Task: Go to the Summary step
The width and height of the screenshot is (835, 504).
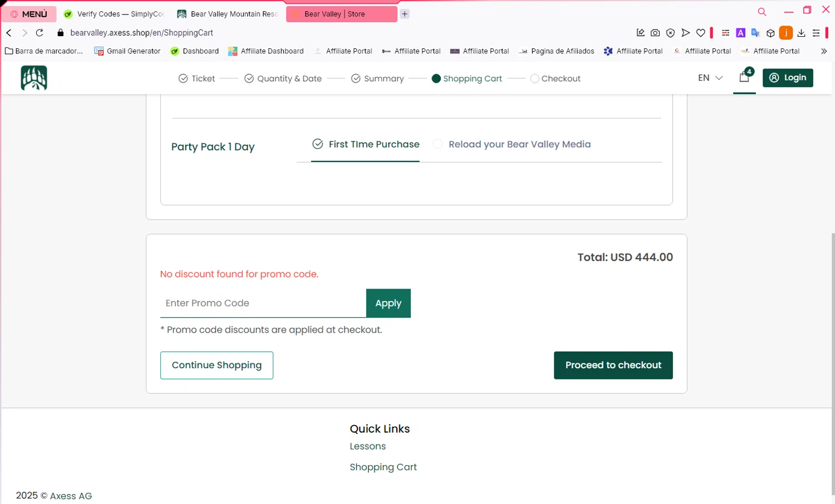Action: pos(377,78)
